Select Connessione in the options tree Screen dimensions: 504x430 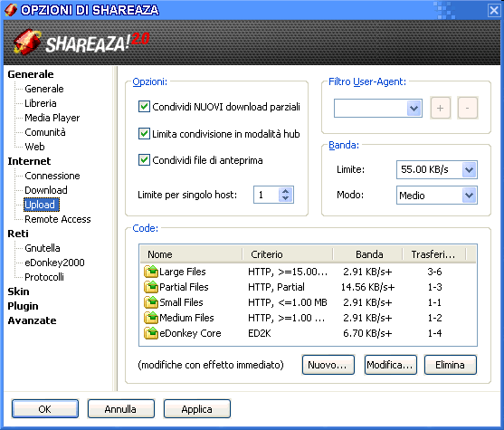pyautogui.click(x=52, y=176)
